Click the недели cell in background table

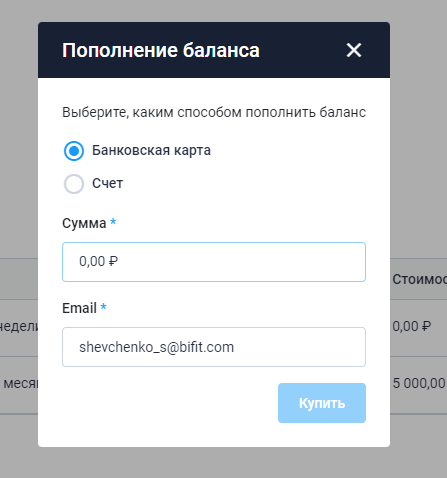(19, 326)
